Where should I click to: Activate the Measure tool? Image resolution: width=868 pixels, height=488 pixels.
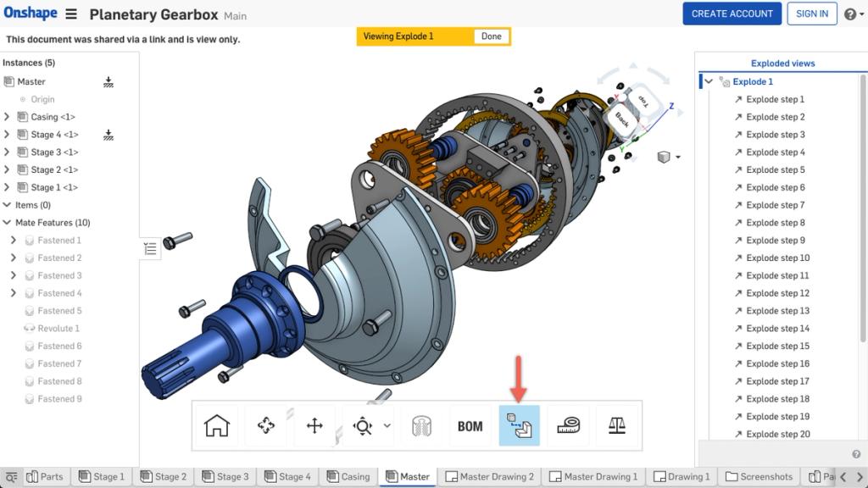tap(568, 425)
